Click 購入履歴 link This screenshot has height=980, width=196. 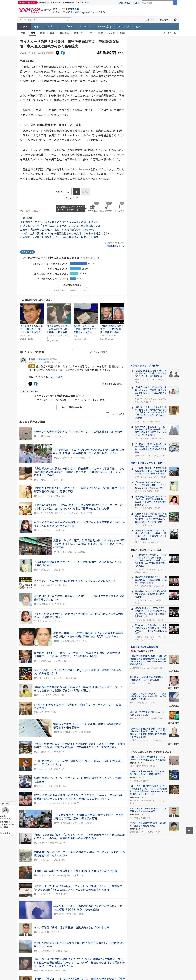164,20
